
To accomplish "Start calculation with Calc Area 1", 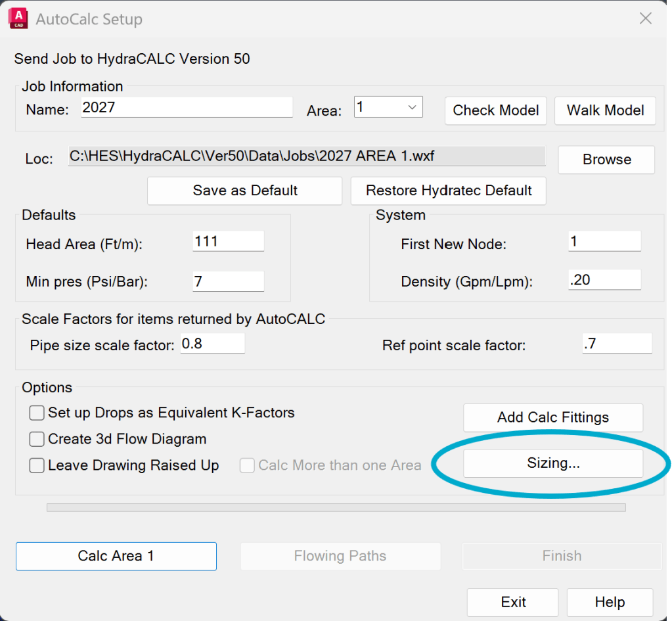I will [116, 556].
